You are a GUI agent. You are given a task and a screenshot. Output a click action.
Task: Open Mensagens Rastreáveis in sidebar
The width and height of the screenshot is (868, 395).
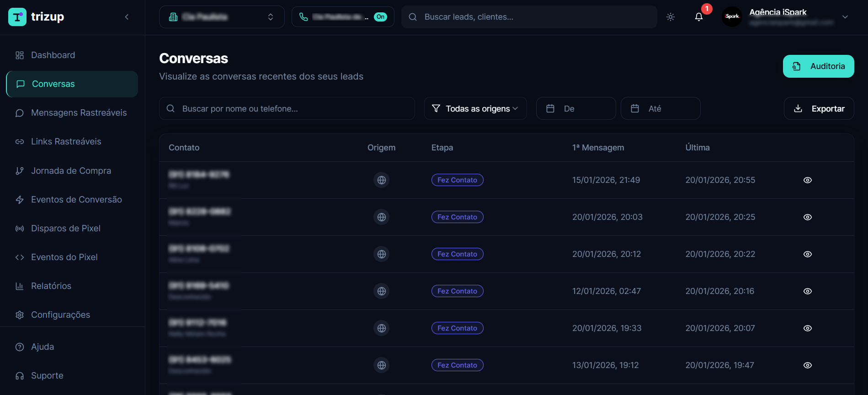click(72, 112)
